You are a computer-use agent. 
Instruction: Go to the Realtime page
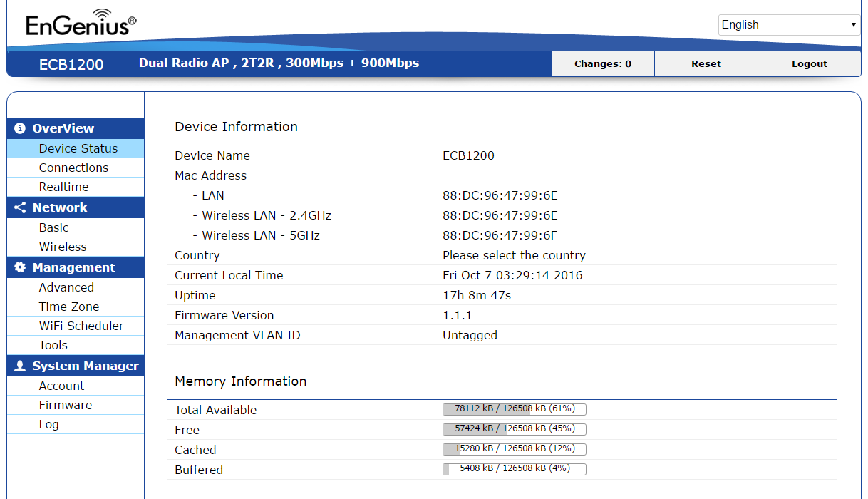pos(76,187)
